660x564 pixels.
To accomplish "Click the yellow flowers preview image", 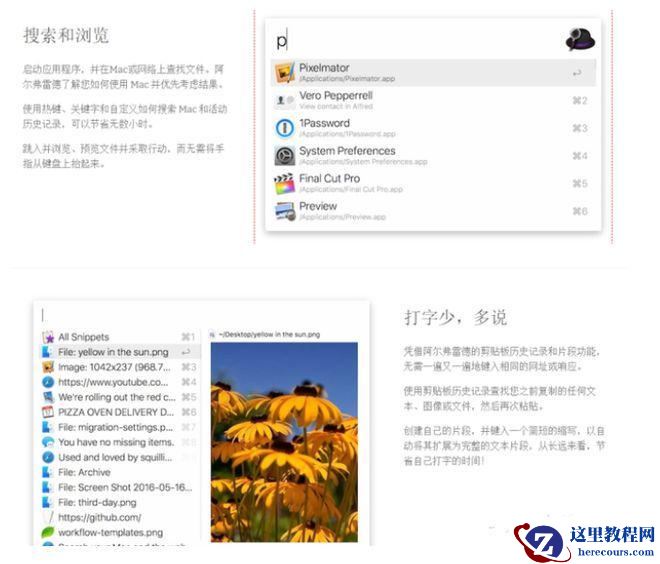I will coord(284,442).
